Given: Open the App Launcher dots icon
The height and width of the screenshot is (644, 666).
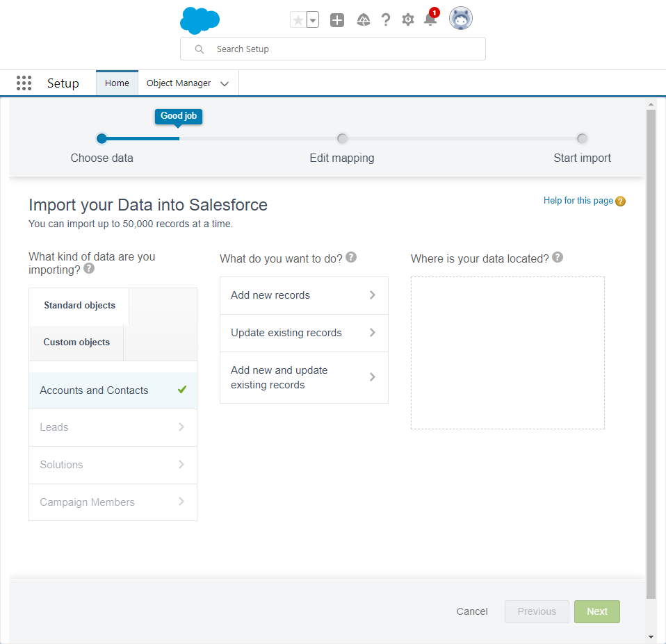Looking at the screenshot, I should click(x=24, y=83).
